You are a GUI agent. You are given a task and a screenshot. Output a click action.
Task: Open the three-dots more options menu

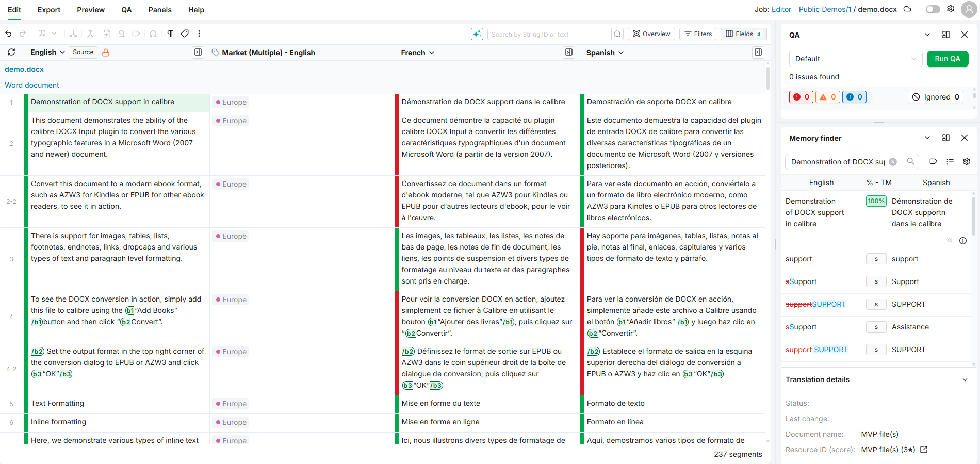click(x=199, y=34)
